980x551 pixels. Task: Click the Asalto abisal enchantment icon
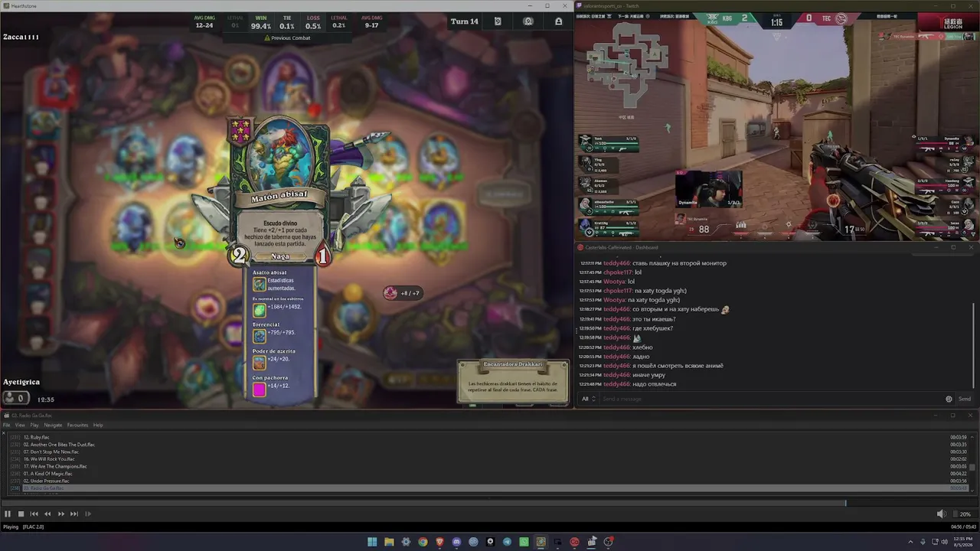260,284
